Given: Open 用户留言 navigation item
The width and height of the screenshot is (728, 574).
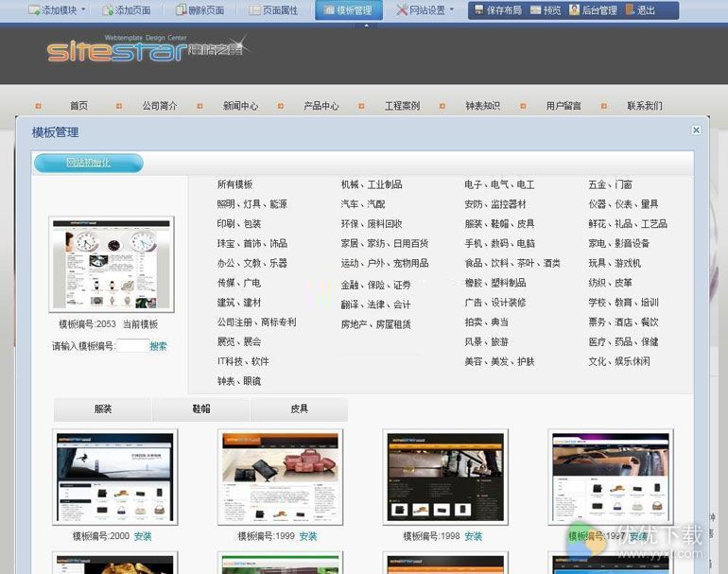Looking at the screenshot, I should point(563,106).
